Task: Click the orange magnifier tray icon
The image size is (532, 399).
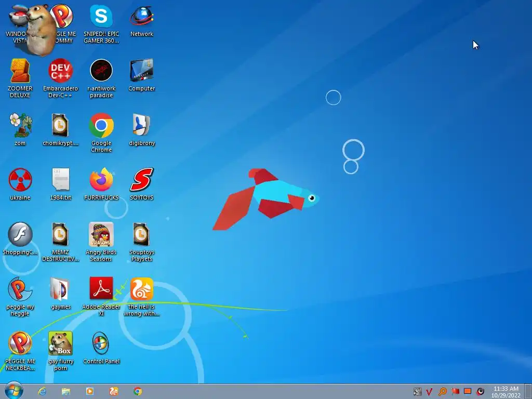Action: (442, 392)
